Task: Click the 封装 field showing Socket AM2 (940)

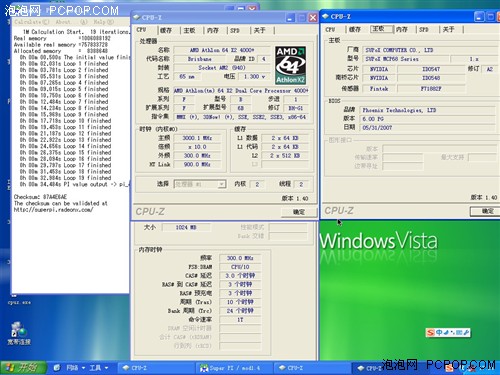Action: click(x=222, y=68)
